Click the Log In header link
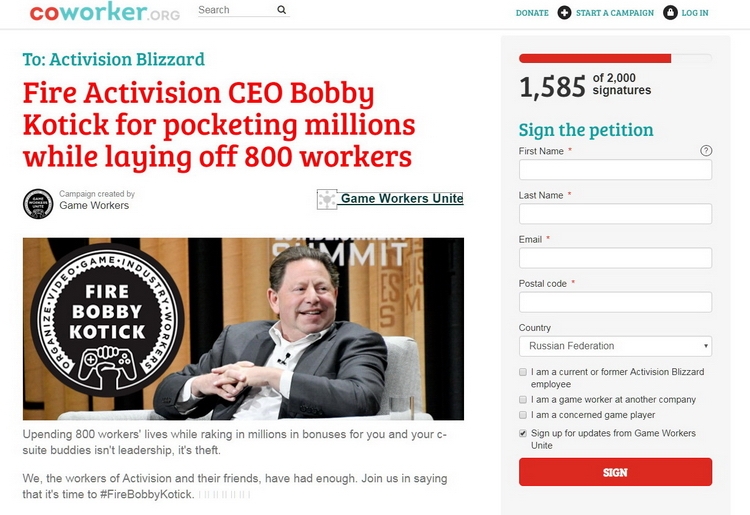750x515 pixels. click(695, 13)
